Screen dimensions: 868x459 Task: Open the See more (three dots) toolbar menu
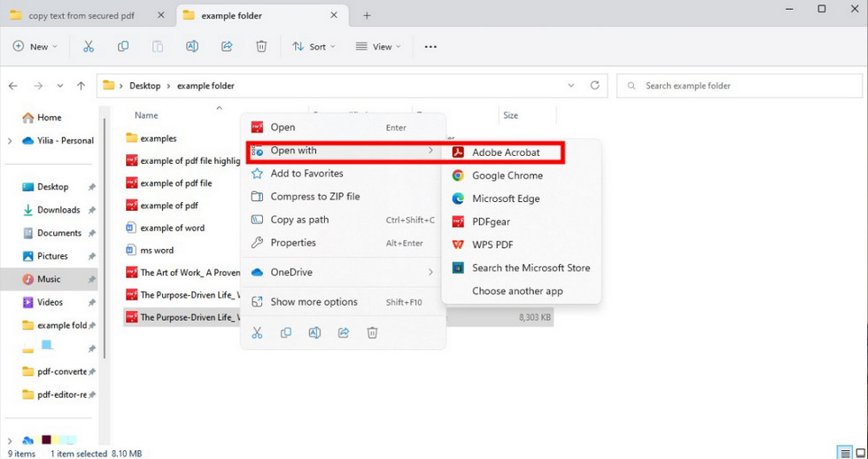(x=430, y=47)
